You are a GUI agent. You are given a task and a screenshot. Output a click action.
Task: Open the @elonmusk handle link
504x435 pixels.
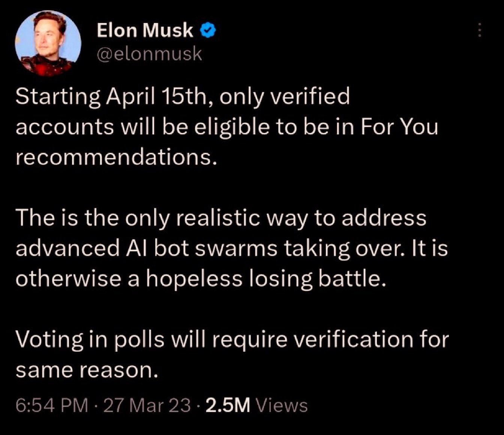pos(149,54)
